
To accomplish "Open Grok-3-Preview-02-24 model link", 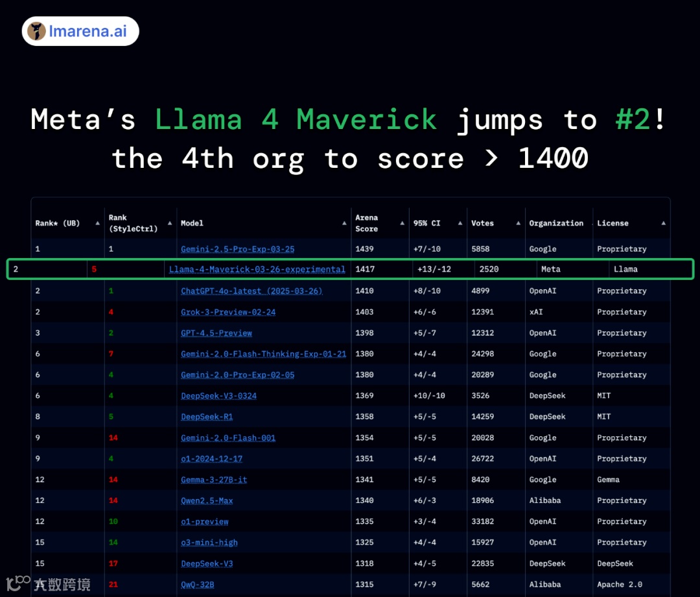I will [x=228, y=312].
